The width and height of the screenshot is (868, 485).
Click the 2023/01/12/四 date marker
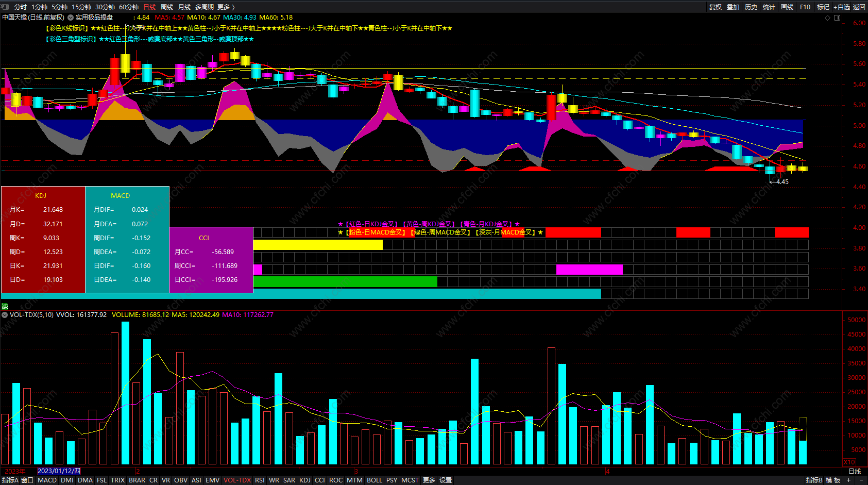[59, 471]
